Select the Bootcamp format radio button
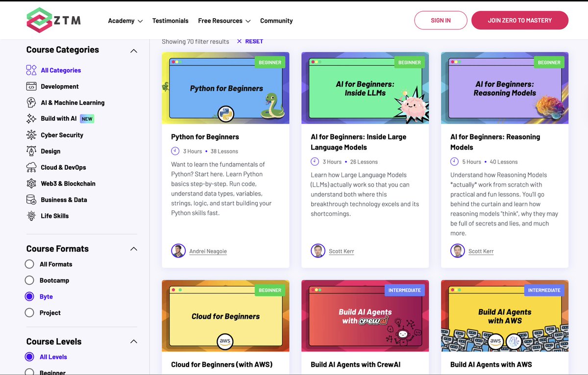The image size is (588, 375). 29,280
